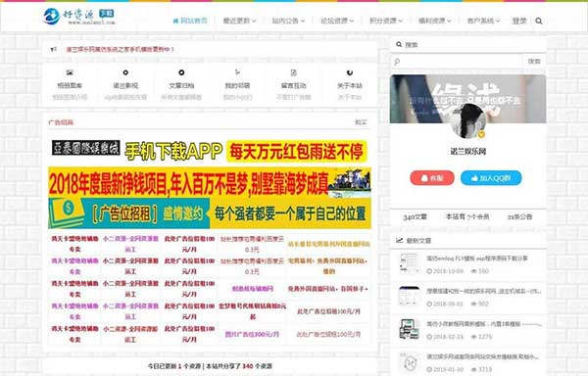Click the 21条公告 stat
The image size is (588, 376).
(519, 216)
